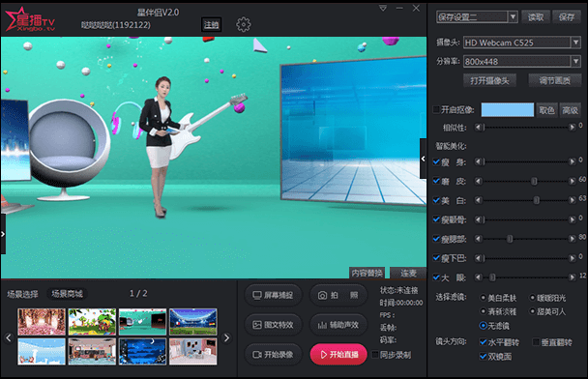
Task: Click the 读取 load button
Action: pyautogui.click(x=536, y=16)
